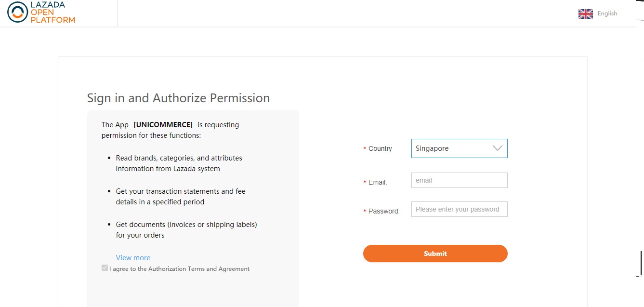The image size is (644, 307).
Task: Select the UNICOMMERCE app name text
Action: point(163,125)
